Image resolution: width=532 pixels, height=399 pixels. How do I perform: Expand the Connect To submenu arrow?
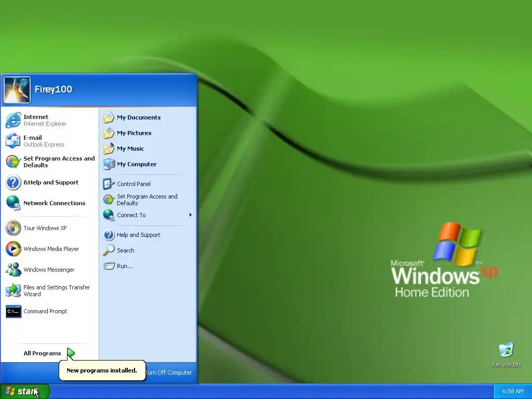(191, 215)
